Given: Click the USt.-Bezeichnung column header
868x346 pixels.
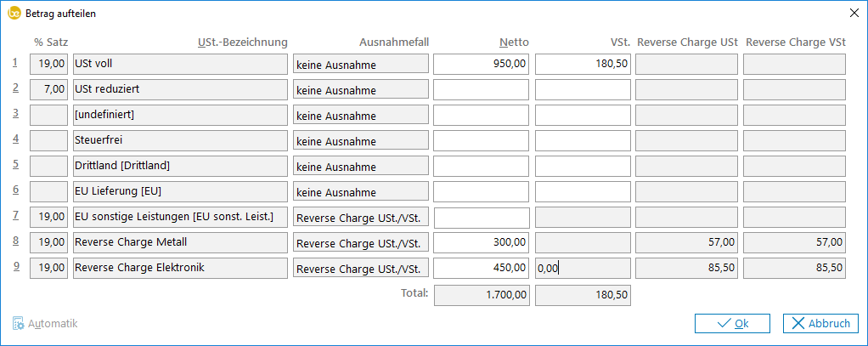Looking at the screenshot, I should pos(242,42).
